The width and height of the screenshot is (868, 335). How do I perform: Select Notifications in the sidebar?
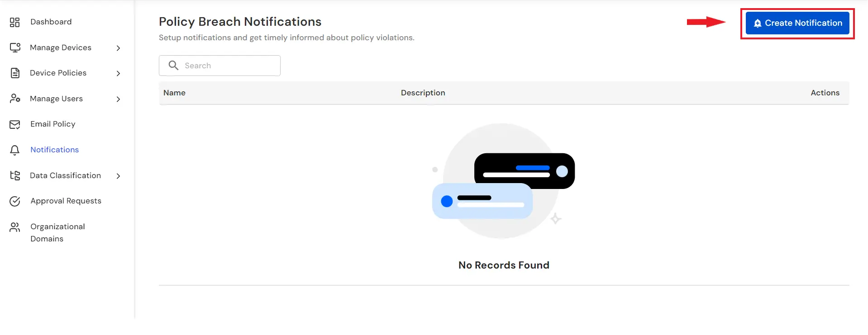[x=55, y=150]
